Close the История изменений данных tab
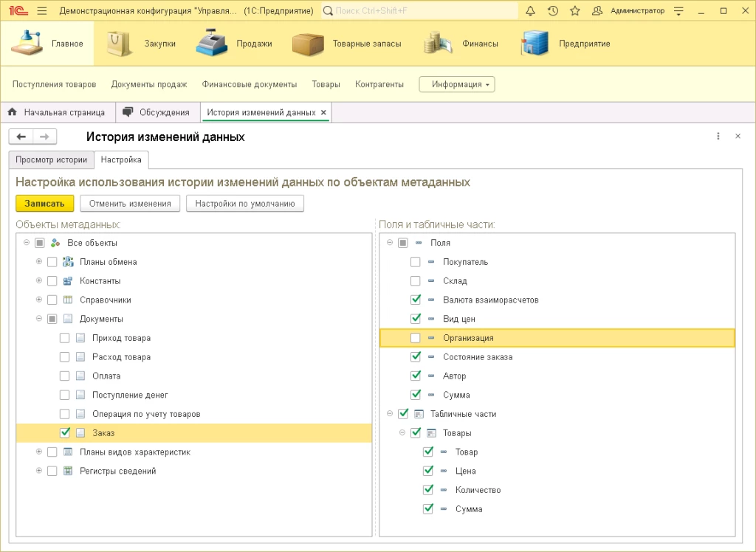The width and height of the screenshot is (756, 552). tap(323, 112)
